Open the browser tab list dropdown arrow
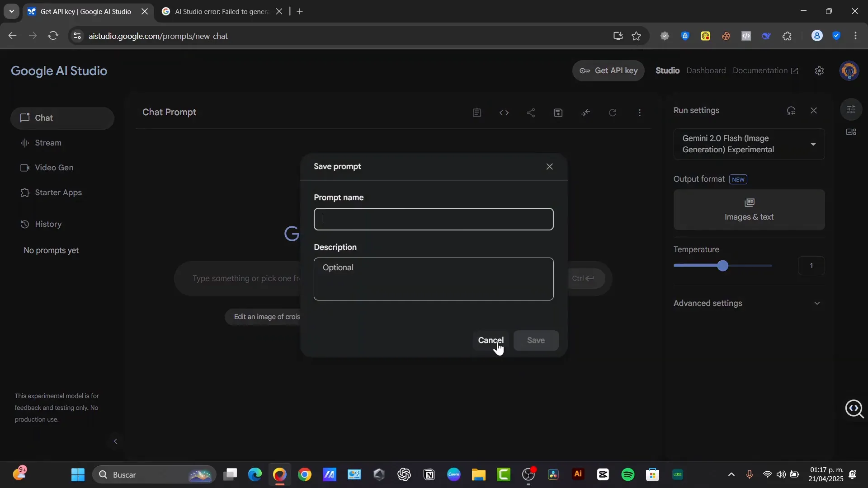Image resolution: width=868 pixels, height=488 pixels. [11, 11]
